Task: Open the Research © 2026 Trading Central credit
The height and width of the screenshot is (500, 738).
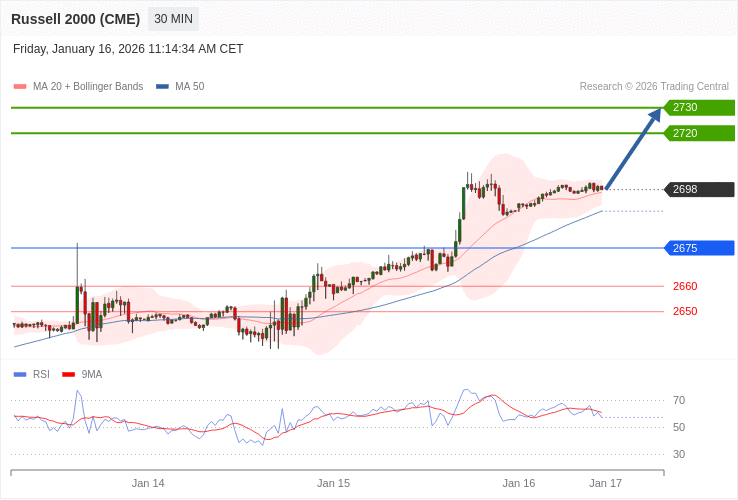Action: click(x=654, y=87)
